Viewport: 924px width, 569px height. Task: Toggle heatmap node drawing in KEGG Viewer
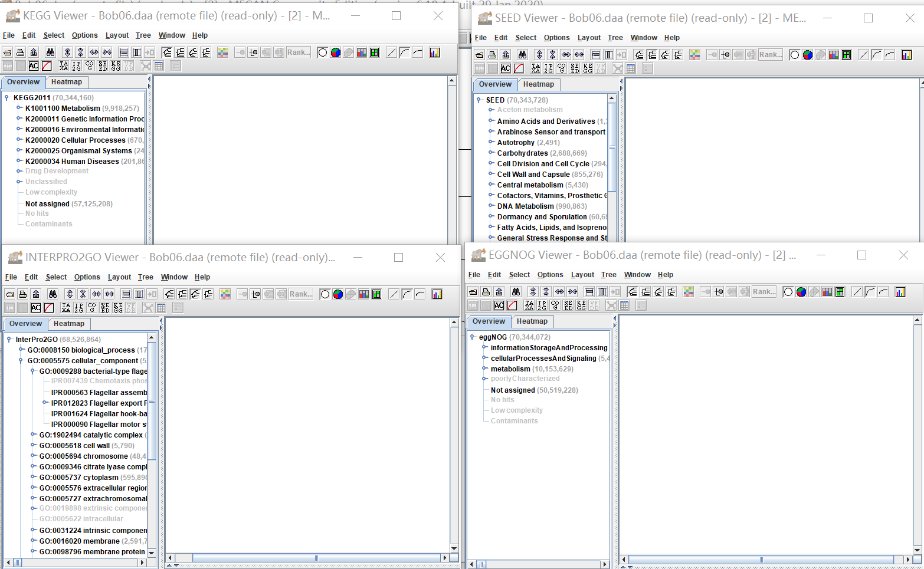(375, 52)
